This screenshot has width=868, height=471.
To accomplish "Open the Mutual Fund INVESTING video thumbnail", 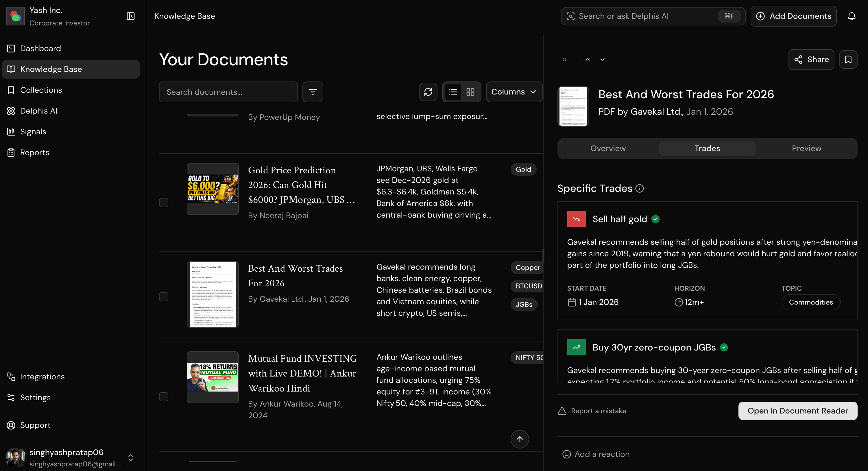I will pyautogui.click(x=213, y=377).
